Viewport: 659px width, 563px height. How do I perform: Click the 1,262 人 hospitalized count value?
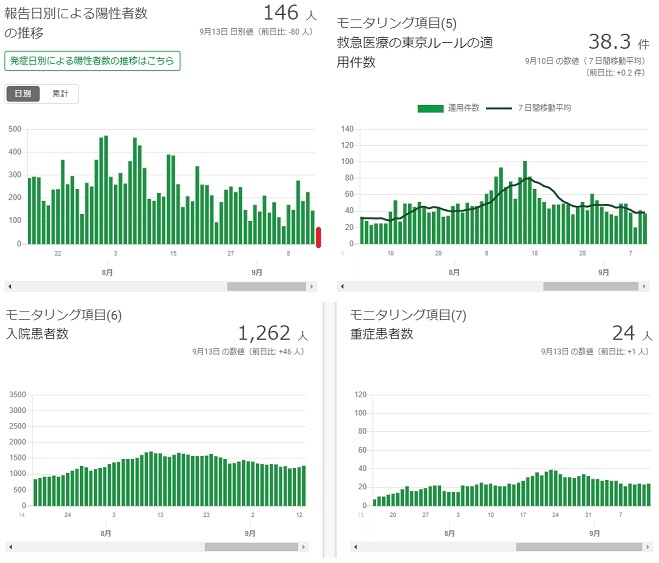pos(269,334)
